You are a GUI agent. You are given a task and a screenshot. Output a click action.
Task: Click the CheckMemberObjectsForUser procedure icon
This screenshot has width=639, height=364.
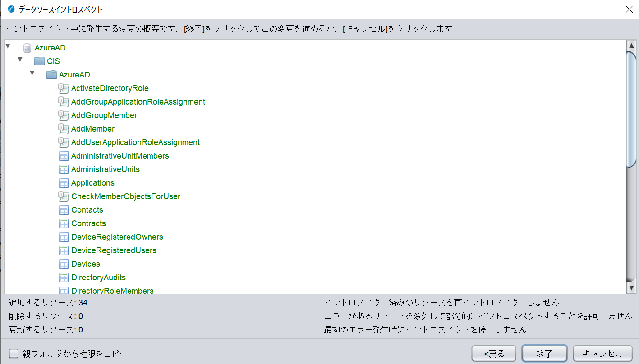pos(64,196)
